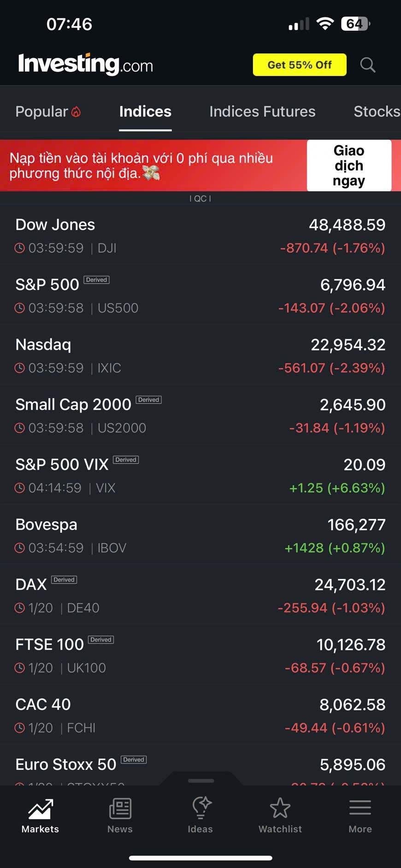Select the Indices tab

[x=145, y=112]
